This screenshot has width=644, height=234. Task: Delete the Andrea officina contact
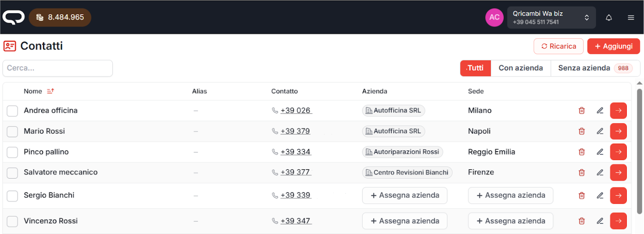coord(581,110)
